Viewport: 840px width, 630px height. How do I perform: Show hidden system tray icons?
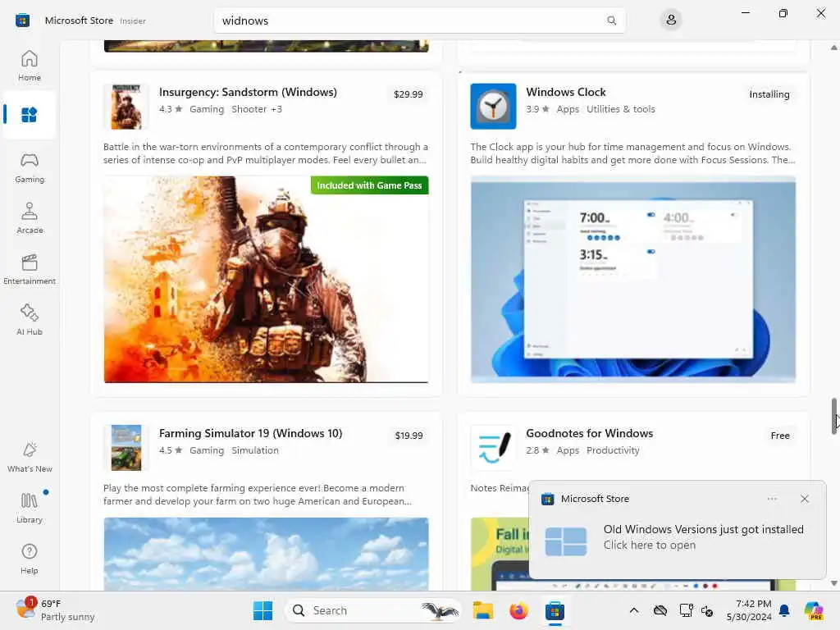click(x=634, y=610)
